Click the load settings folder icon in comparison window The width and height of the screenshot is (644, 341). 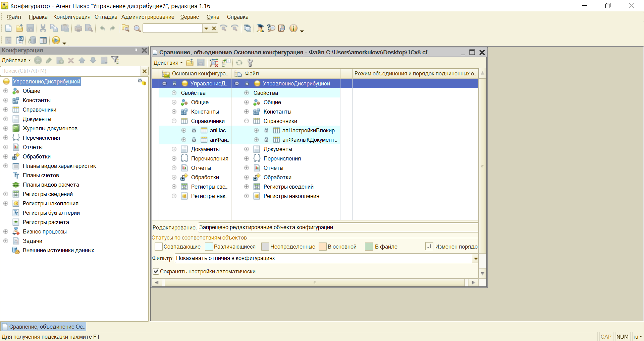point(190,63)
